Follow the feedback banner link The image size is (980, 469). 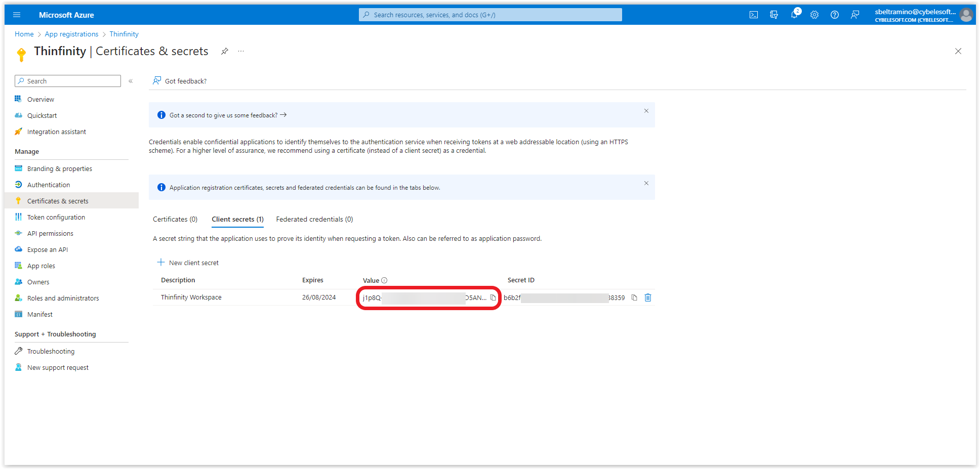tap(228, 115)
